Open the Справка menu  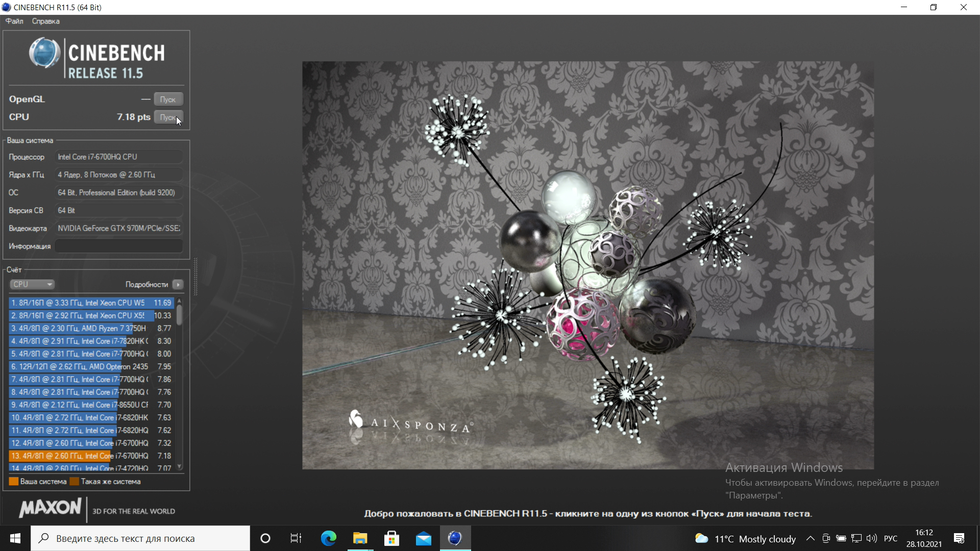[45, 21]
